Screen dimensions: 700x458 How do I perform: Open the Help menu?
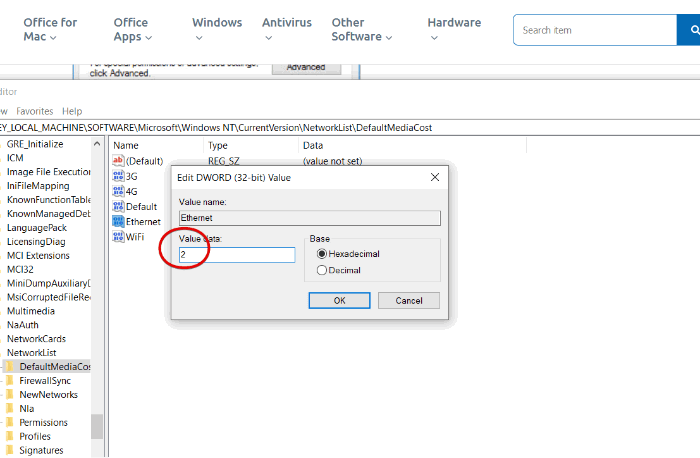pos(72,111)
